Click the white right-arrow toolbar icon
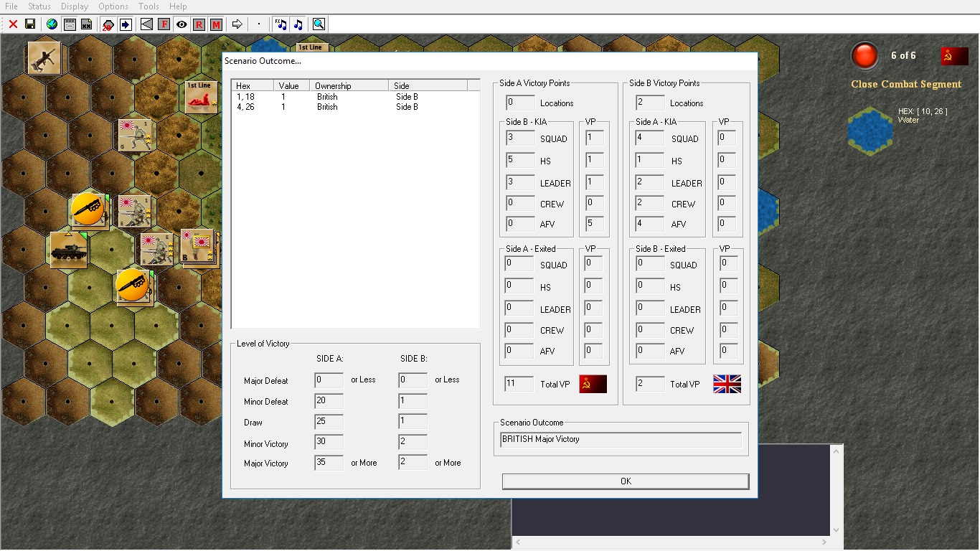Image resolution: width=980 pixels, height=551 pixels. (x=237, y=24)
